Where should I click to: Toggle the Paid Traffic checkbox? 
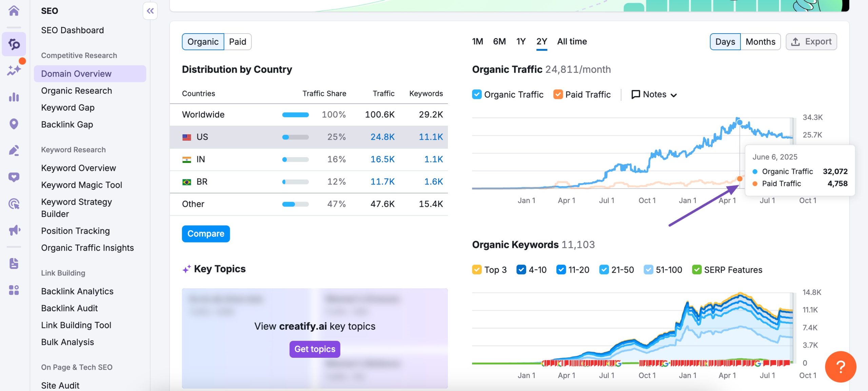point(558,94)
